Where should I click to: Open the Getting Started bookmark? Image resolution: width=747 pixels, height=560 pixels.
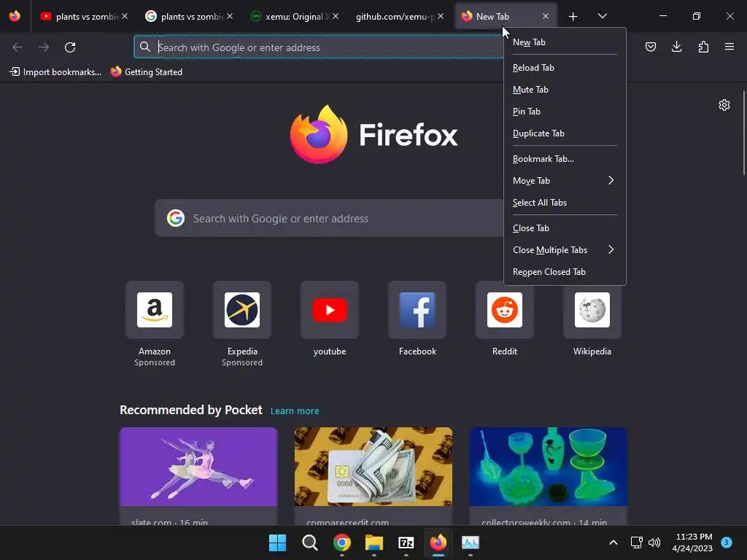tap(147, 72)
